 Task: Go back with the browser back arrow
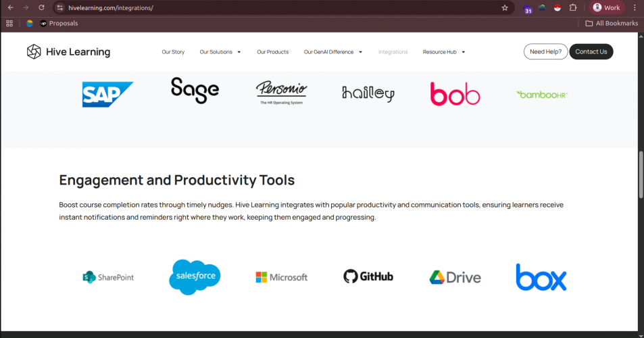(11, 8)
